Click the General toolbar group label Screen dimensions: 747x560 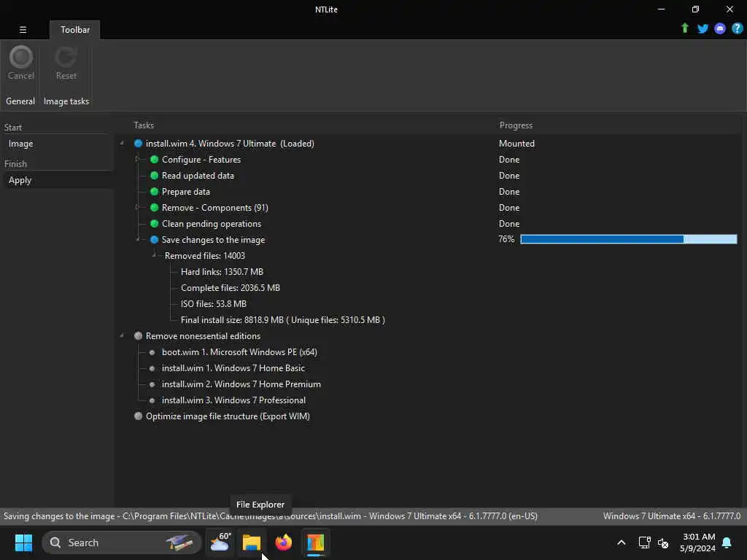coord(20,101)
